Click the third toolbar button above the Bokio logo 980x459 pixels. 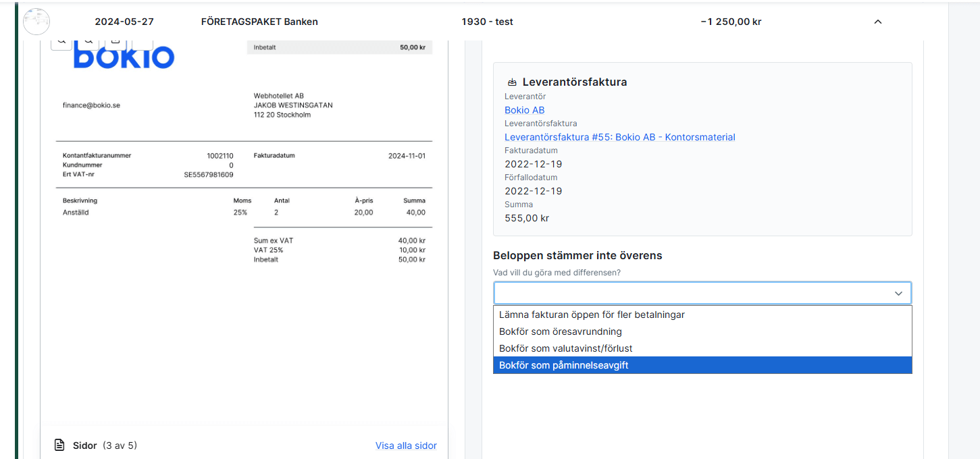click(115, 42)
